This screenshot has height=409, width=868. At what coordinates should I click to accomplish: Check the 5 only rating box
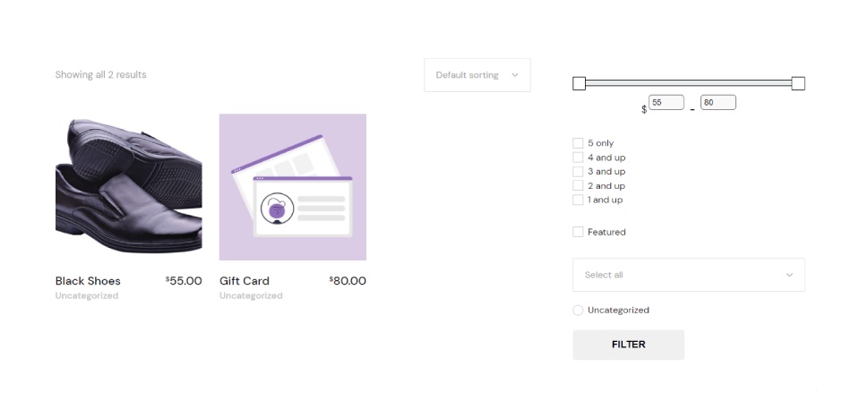(578, 143)
